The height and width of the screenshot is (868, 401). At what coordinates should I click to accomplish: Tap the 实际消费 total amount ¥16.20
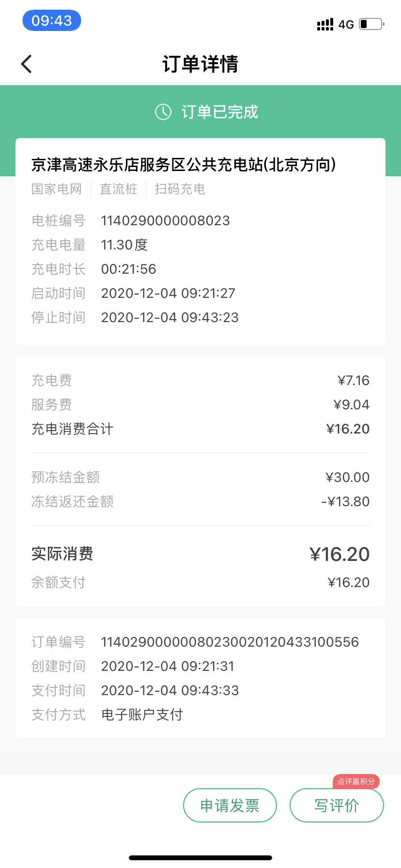[339, 554]
